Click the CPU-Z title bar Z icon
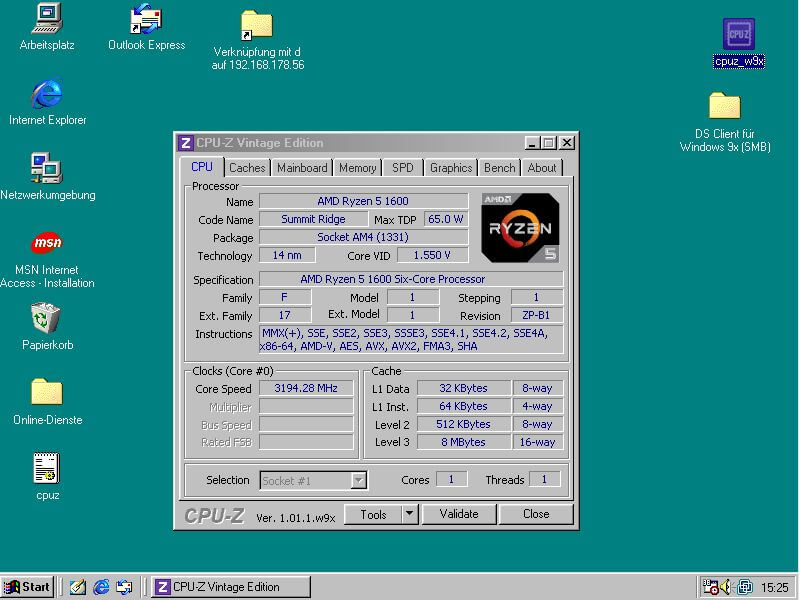The image size is (800, 600). click(x=186, y=143)
